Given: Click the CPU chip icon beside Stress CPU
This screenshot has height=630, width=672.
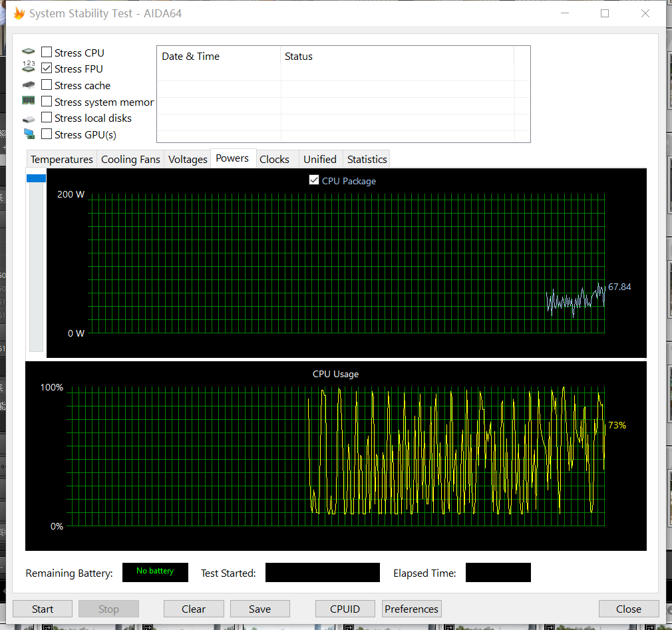Looking at the screenshot, I should [x=29, y=52].
